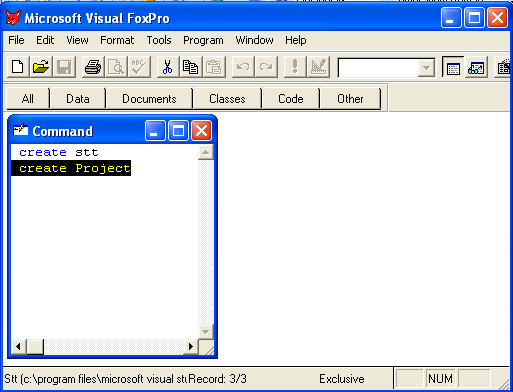
Task: Close the Command window
Action: 201,130
